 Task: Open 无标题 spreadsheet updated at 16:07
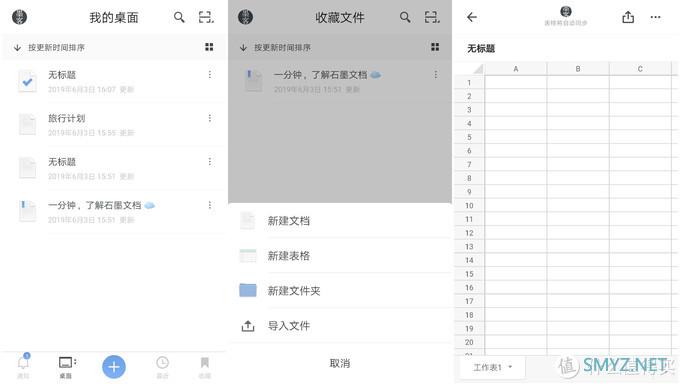tap(114, 81)
